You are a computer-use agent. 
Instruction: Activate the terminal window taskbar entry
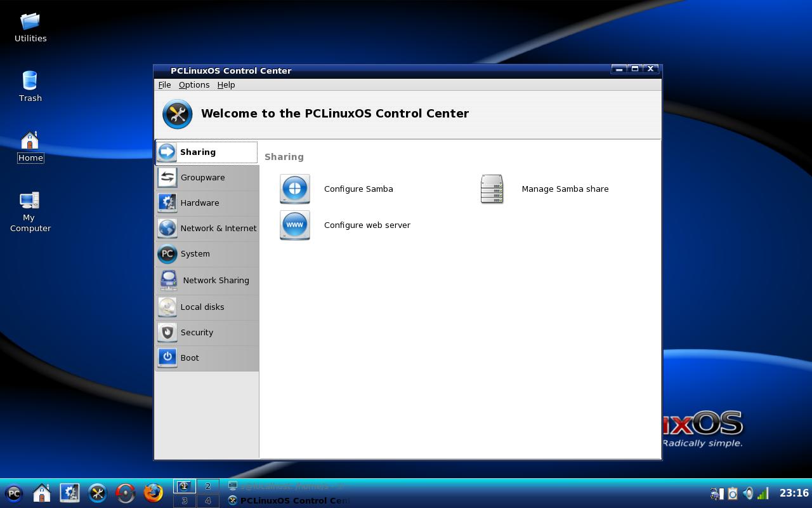(x=287, y=486)
